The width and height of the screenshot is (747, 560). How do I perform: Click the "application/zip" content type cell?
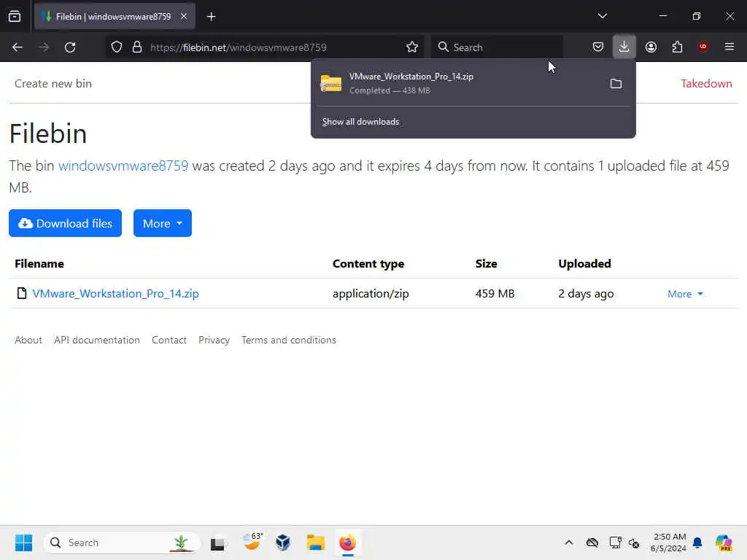[371, 293]
